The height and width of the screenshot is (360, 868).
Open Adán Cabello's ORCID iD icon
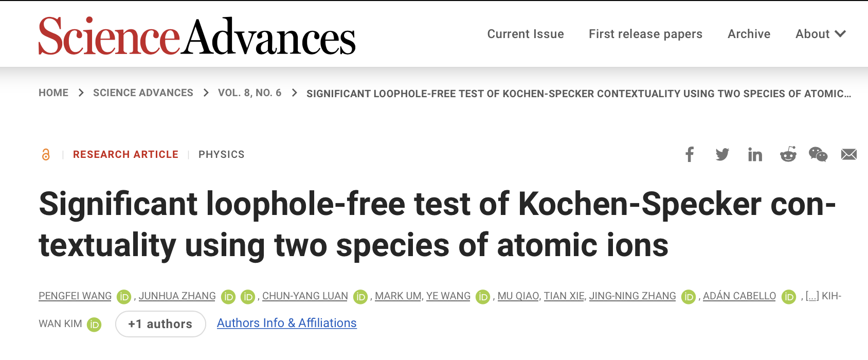[788, 297]
